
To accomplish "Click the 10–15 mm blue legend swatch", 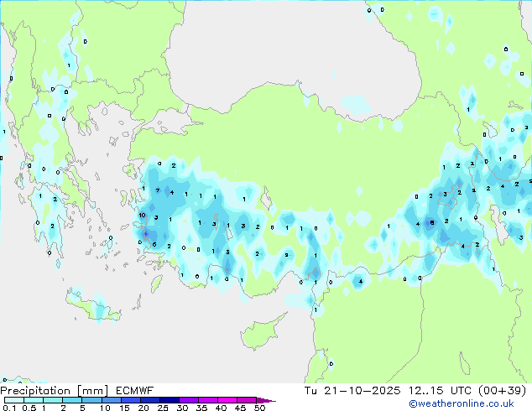I will click(112, 400).
